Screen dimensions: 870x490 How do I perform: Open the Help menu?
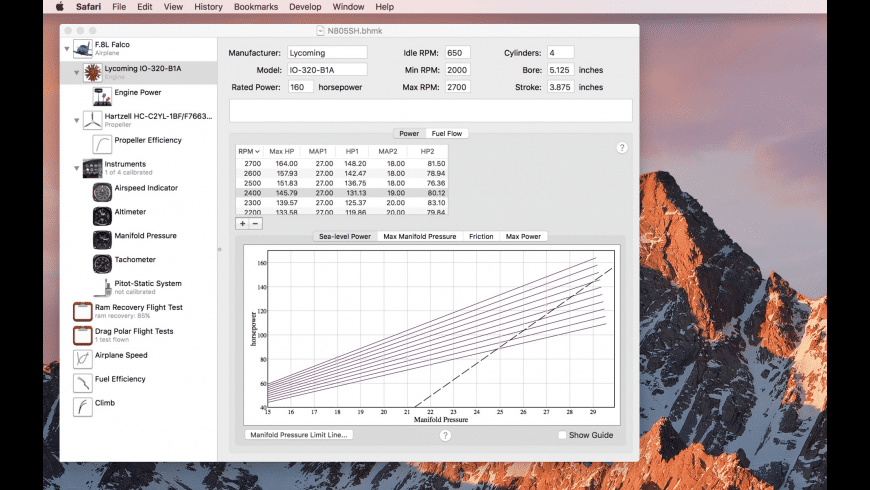(385, 7)
